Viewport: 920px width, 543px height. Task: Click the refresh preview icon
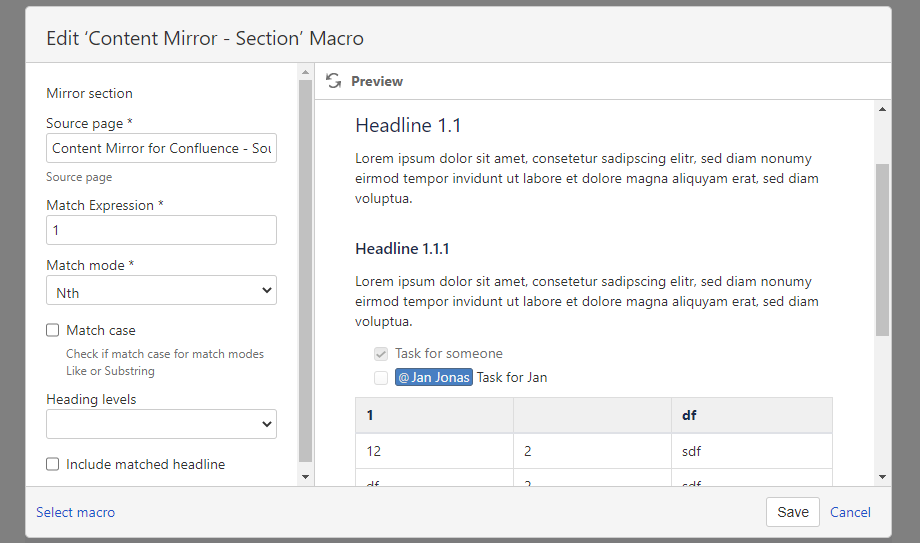334,81
